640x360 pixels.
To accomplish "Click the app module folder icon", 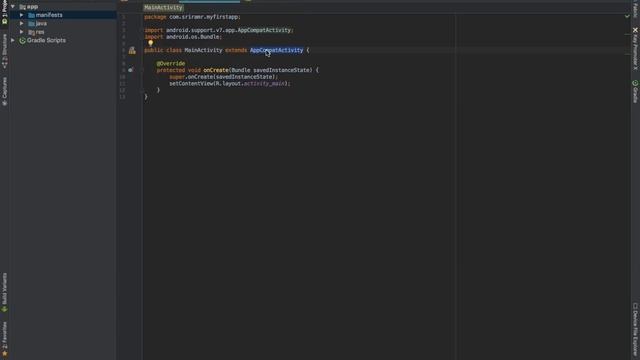I will tap(22, 7).
